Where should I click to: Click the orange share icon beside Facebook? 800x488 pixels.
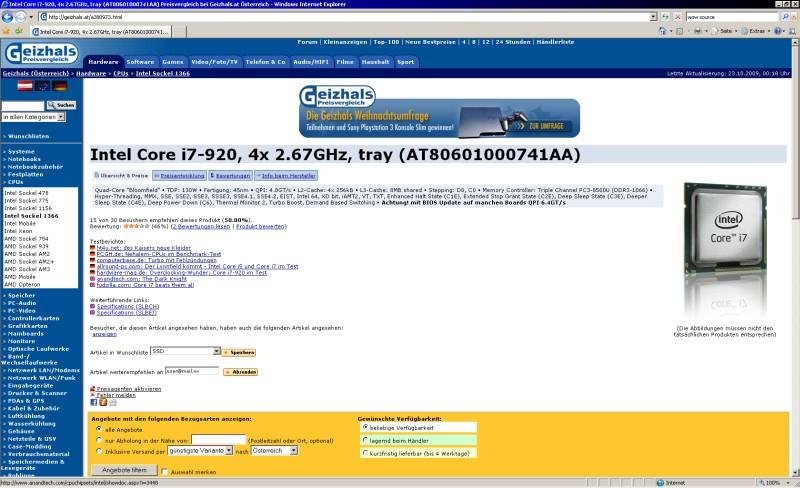pos(103,402)
